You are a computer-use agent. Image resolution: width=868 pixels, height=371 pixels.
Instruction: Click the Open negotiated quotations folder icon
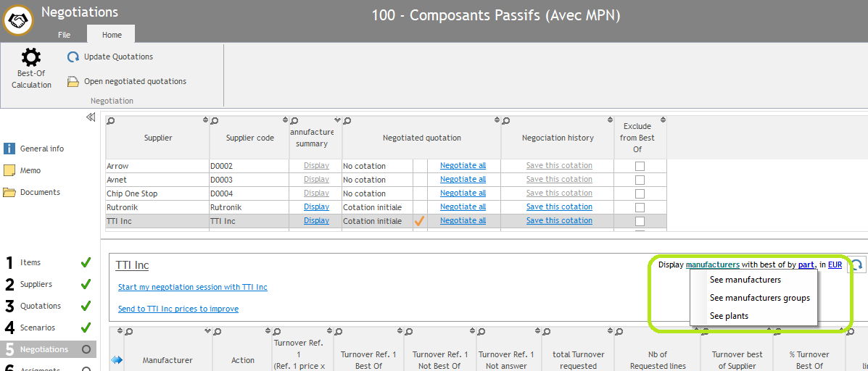tap(73, 82)
